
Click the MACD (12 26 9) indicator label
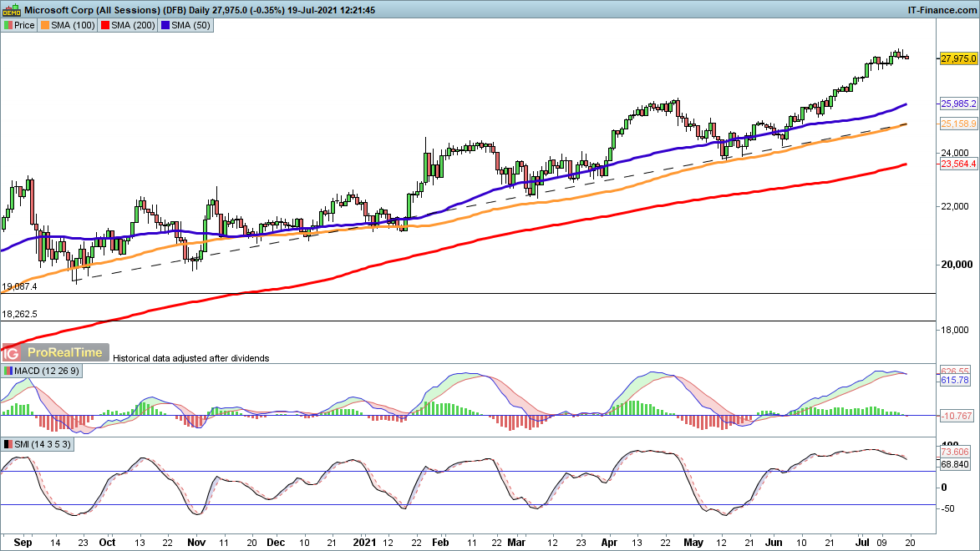[x=46, y=371]
